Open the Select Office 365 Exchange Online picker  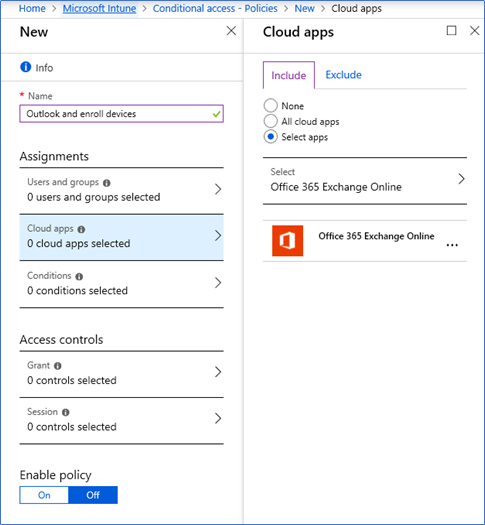365,180
